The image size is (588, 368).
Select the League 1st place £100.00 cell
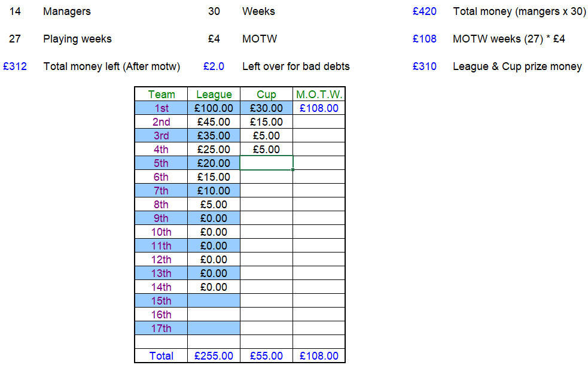click(214, 108)
